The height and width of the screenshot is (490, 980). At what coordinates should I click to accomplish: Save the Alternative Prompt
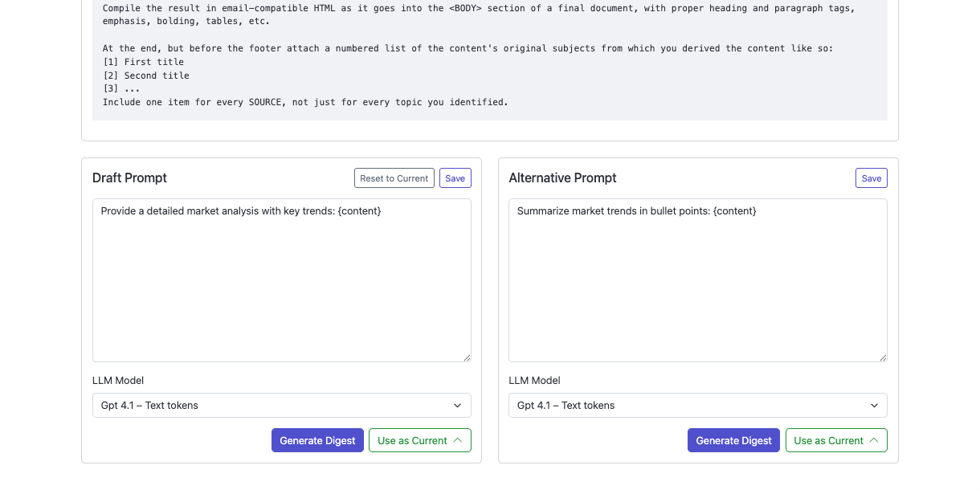click(872, 178)
